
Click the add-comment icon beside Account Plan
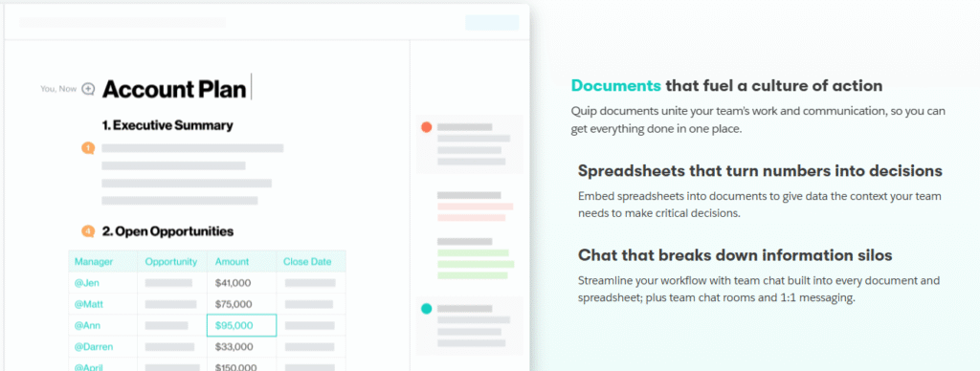click(x=88, y=89)
